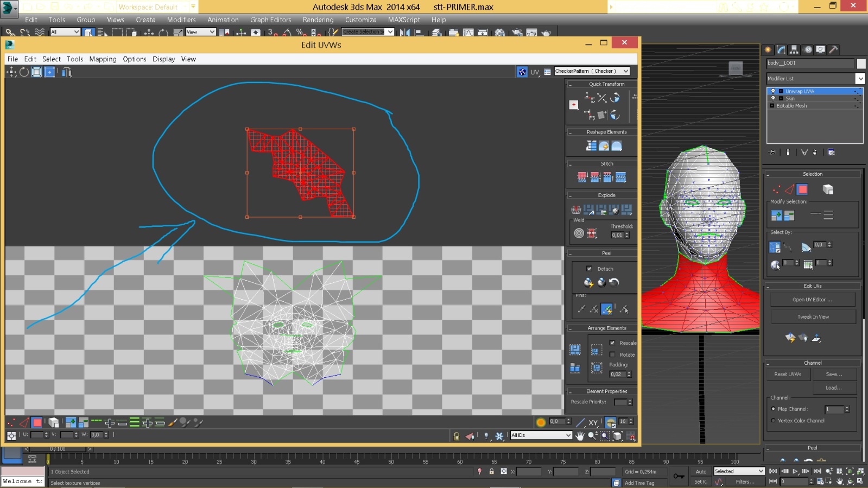This screenshot has width=868, height=488.
Task: Click the Lock Selection padlock in Edit UVWs
Action: click(457, 436)
